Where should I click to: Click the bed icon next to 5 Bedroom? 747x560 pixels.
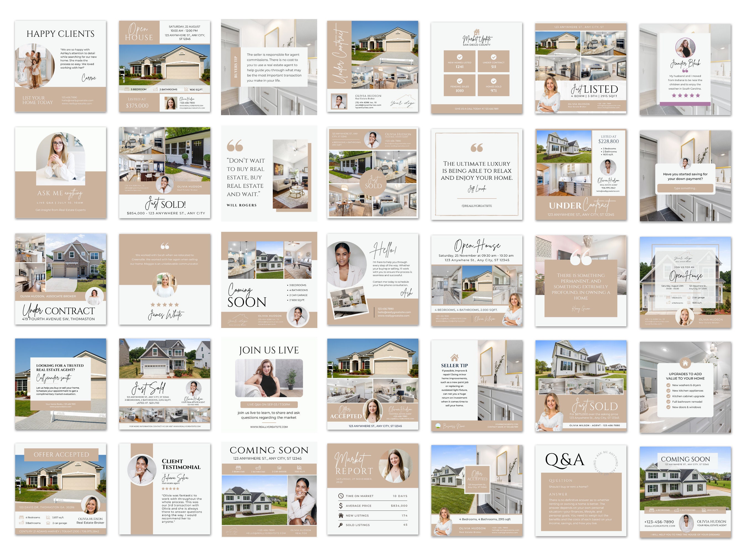126,89
